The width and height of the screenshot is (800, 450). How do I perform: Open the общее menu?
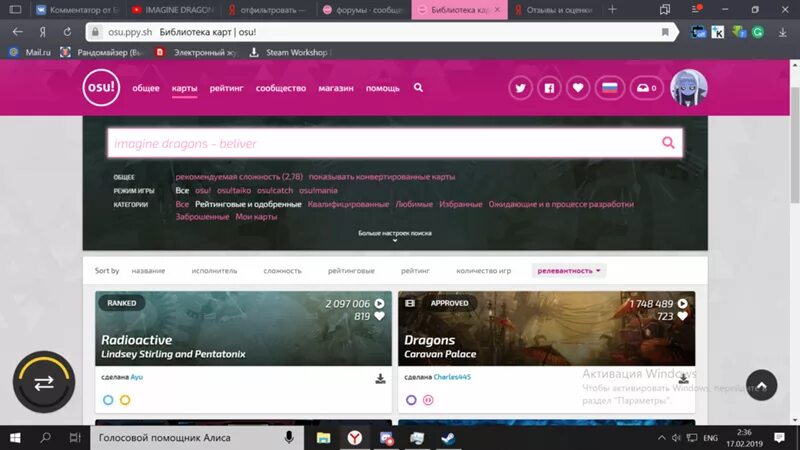click(x=146, y=88)
